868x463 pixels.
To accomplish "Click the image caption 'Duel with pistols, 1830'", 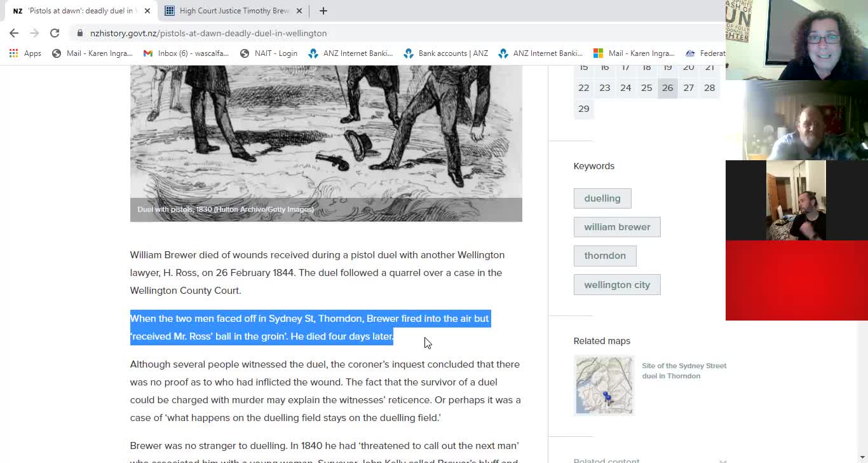I will click(226, 209).
